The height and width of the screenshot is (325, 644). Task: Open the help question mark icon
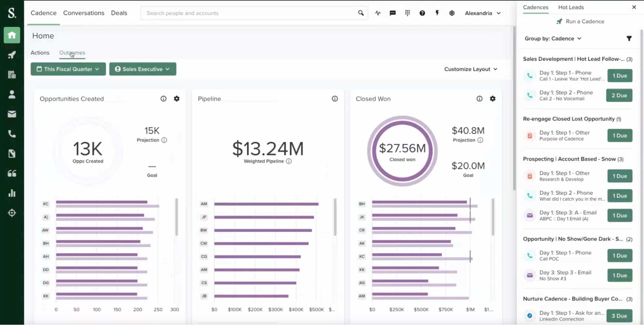(422, 13)
